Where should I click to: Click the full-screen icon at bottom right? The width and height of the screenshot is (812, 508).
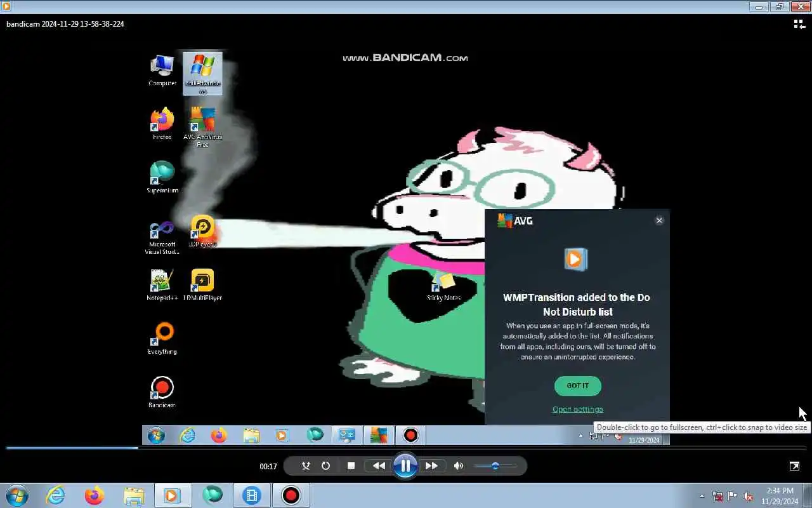coord(794,466)
